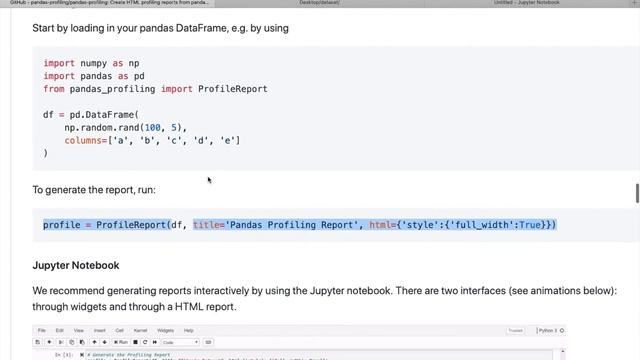Click the 'from pandas_profiling import ProfileReport' line
Viewport: 640px width, 360px height.
click(156, 89)
